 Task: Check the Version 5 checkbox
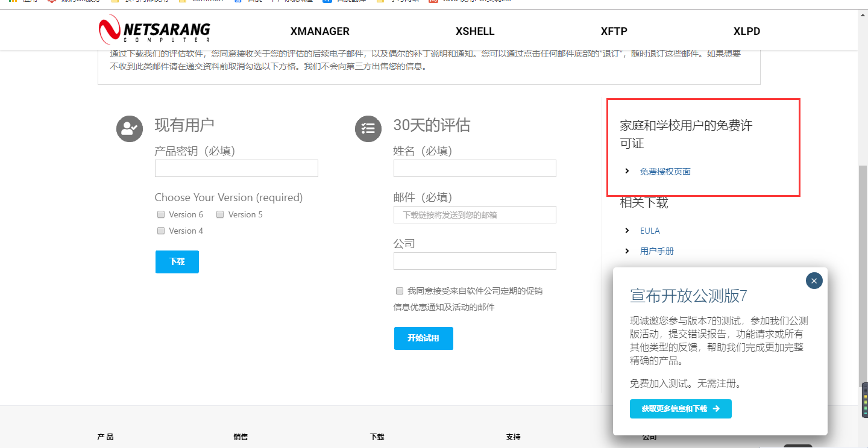point(220,214)
